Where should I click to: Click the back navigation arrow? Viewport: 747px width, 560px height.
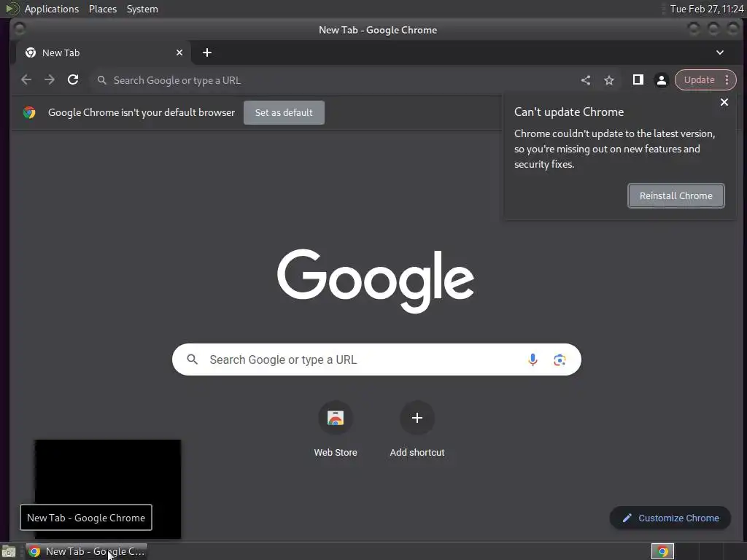(26, 80)
